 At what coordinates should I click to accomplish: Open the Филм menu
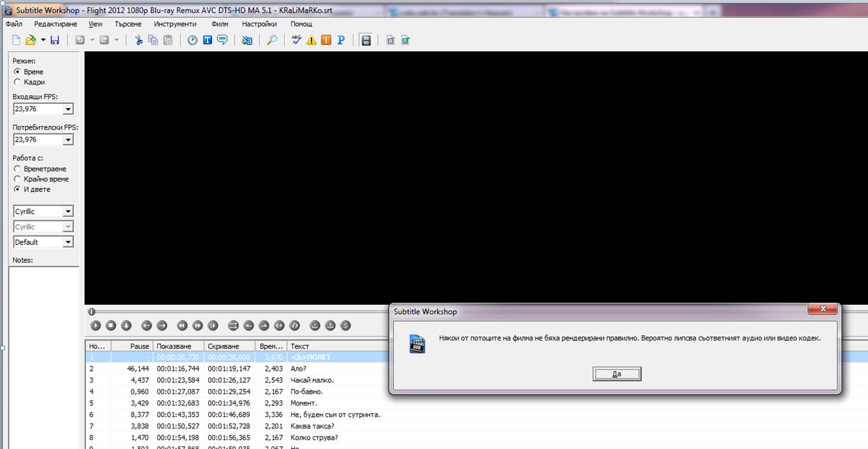point(219,24)
